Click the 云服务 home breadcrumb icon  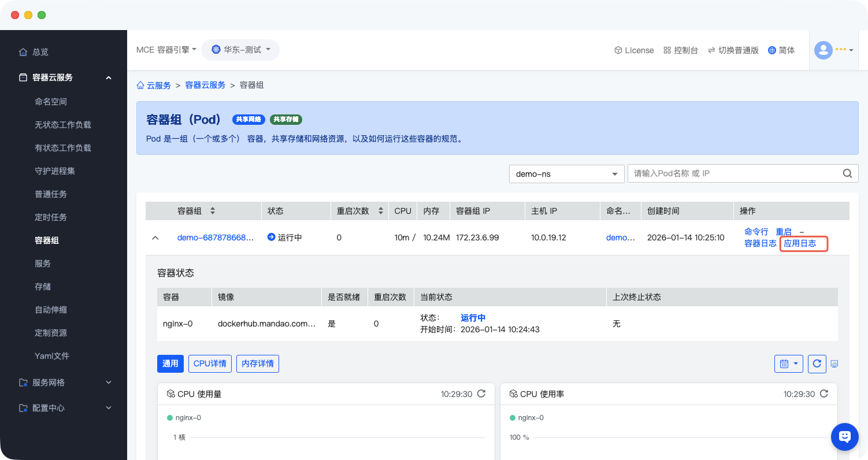(x=140, y=85)
